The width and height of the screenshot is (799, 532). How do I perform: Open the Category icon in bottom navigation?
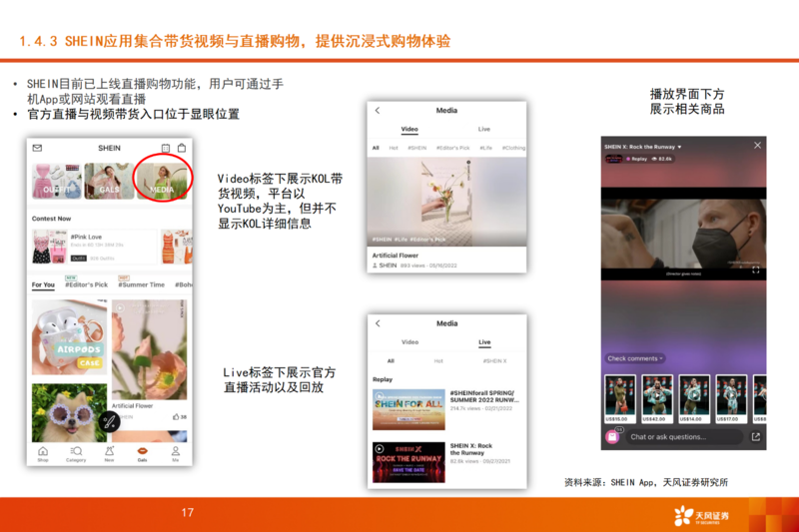click(x=76, y=452)
